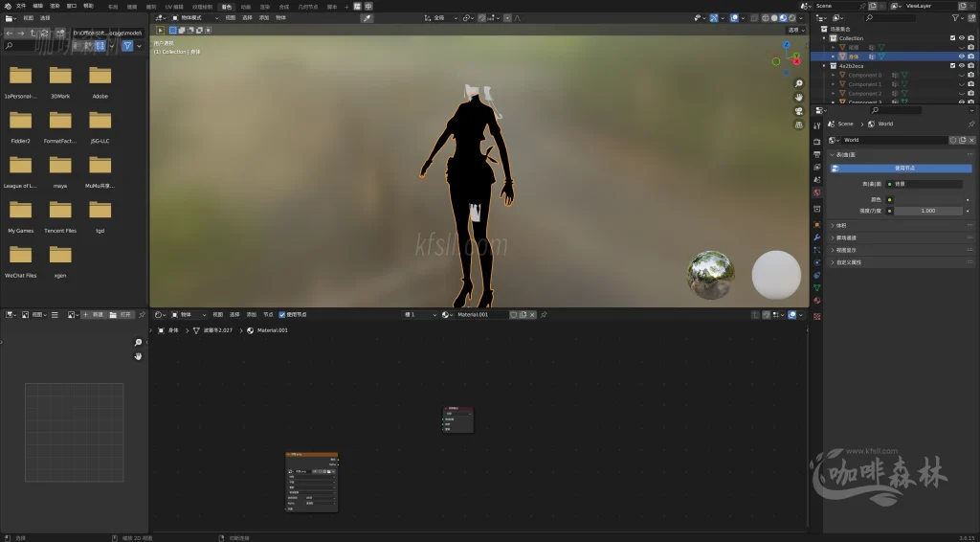Screen dimensions: 980x542
Task: Open the outliner filter dropdown
Action: click(957, 18)
